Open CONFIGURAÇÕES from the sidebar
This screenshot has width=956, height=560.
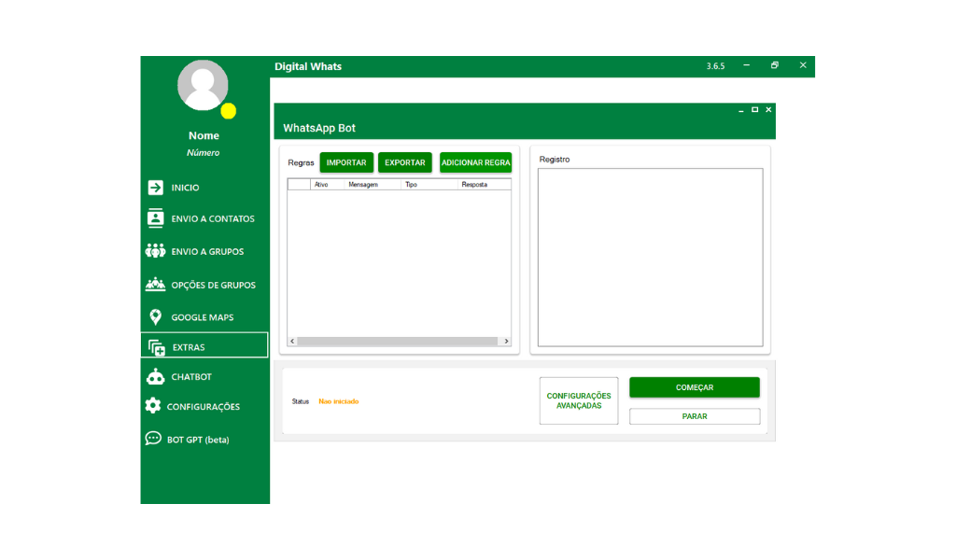tap(204, 406)
